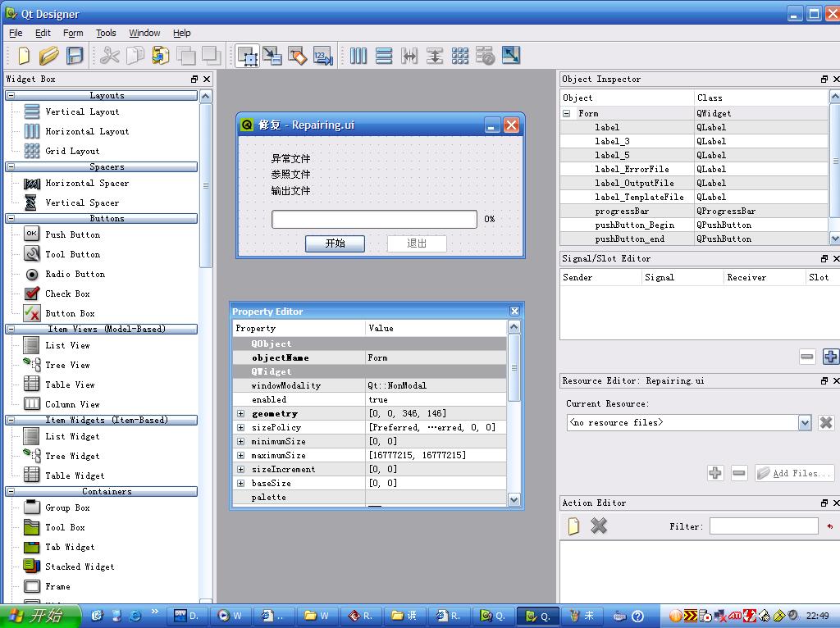Screen dimensions: 840x628
Task: Click the Adjust Size toolbar icon
Action: [510, 56]
